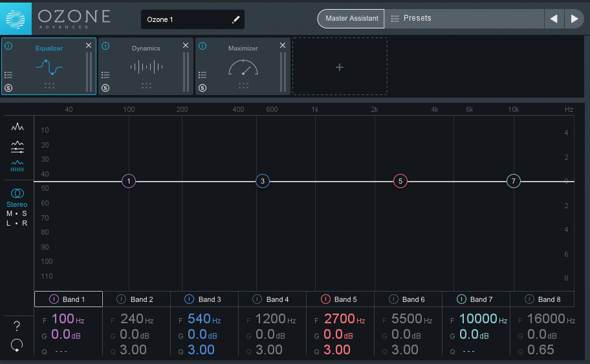Click the previous preset arrow
590x364 pixels.
(x=554, y=19)
